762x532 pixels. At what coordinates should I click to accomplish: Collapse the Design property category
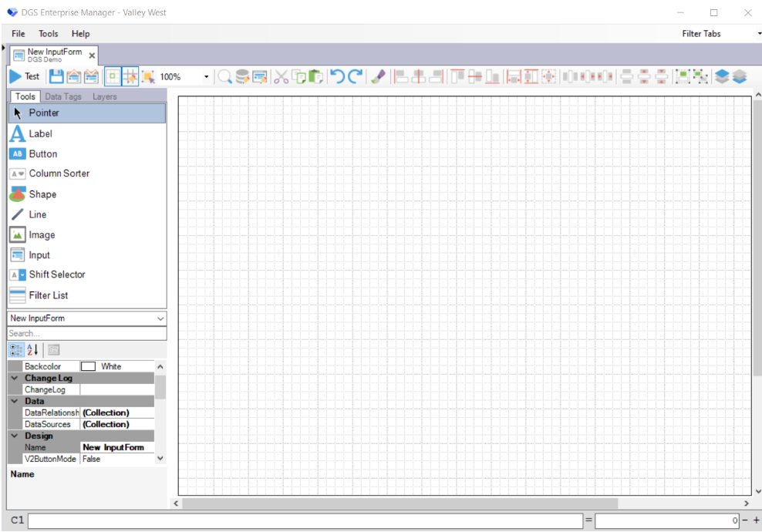[x=14, y=436]
